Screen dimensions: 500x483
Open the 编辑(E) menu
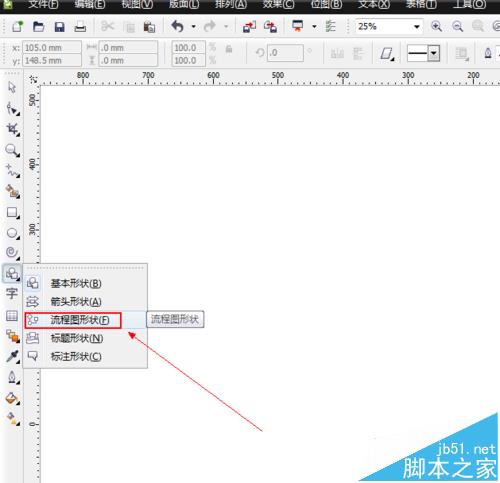[x=90, y=4]
